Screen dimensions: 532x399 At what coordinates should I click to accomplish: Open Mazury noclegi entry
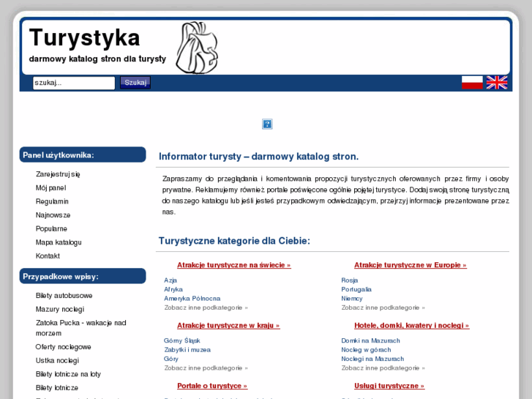(x=60, y=309)
